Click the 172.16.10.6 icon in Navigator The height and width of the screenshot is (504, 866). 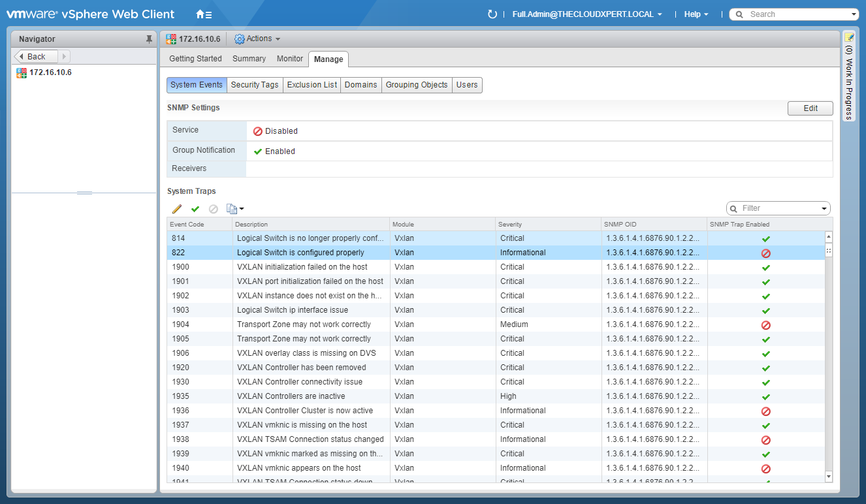click(x=22, y=72)
